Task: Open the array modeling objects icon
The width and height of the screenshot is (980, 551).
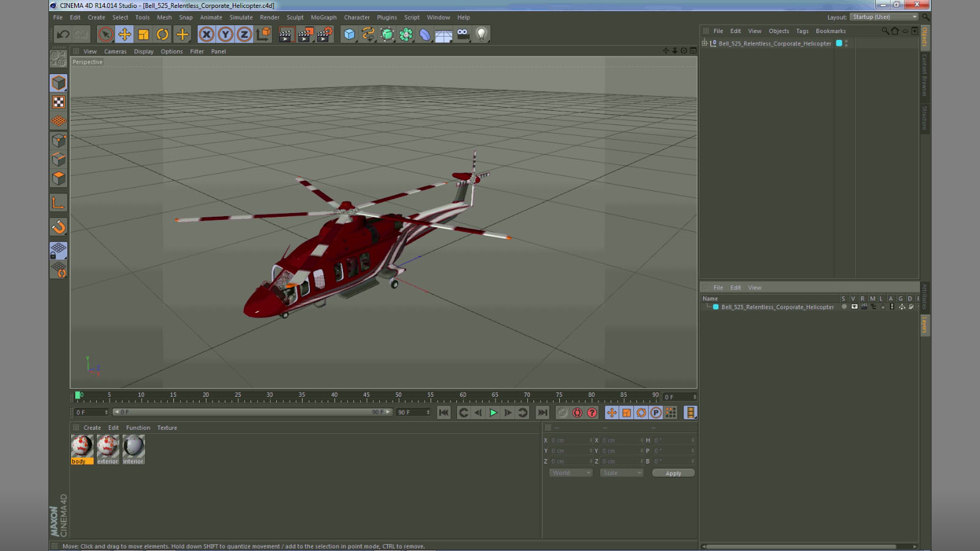Action: [x=406, y=34]
